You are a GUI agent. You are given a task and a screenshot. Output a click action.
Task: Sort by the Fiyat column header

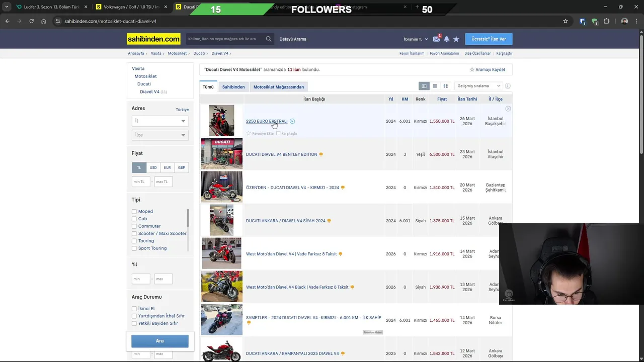pos(442,99)
